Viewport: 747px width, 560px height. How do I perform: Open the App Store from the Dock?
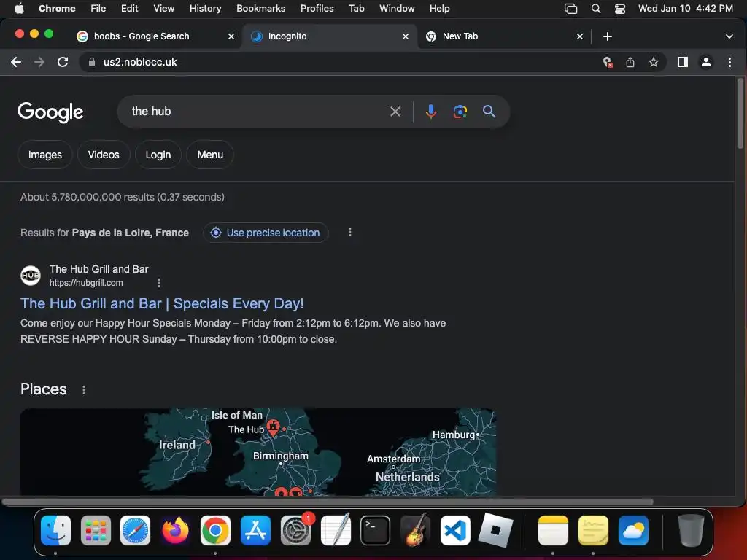(255, 530)
